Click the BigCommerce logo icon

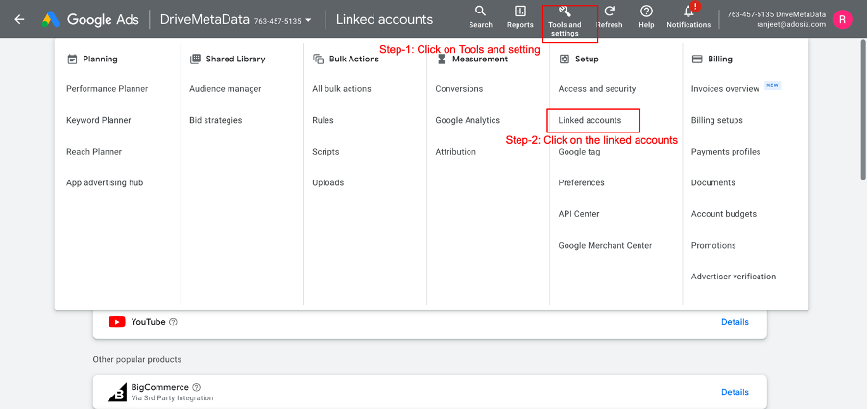(117, 392)
